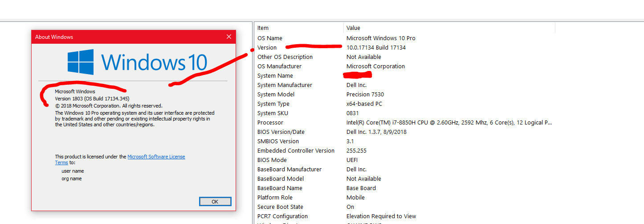
Task: Select the BIOS Mode row
Action: (272, 160)
